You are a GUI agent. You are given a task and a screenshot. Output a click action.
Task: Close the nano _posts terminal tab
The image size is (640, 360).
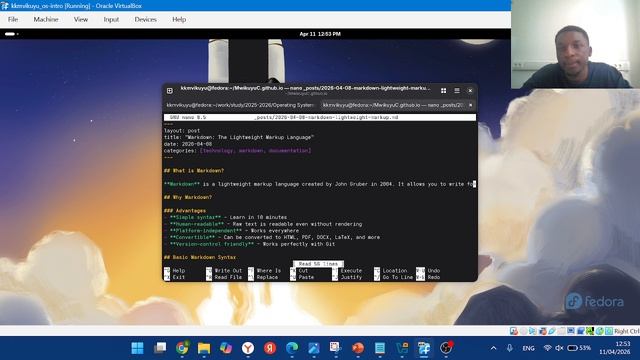click(x=470, y=105)
